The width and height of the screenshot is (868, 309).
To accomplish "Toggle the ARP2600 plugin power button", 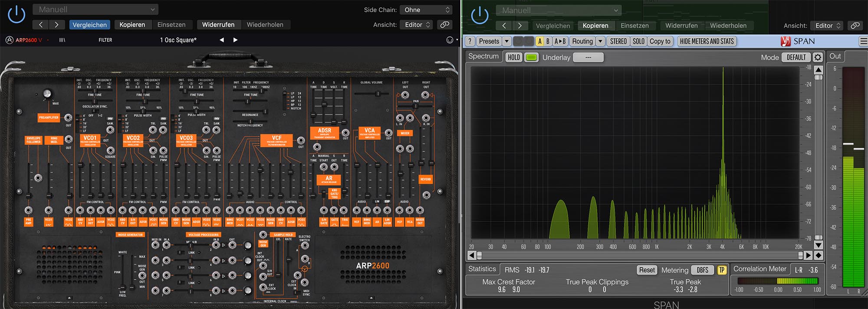I will [16, 15].
